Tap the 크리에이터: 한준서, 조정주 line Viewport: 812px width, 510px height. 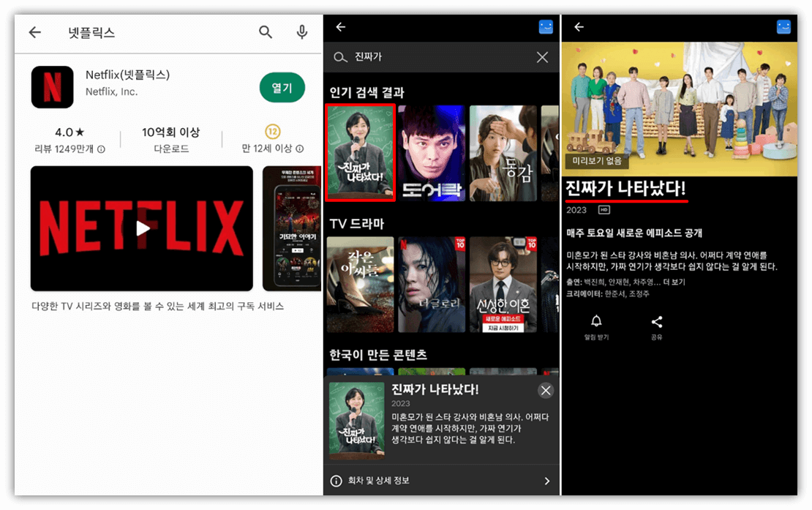tap(607, 293)
